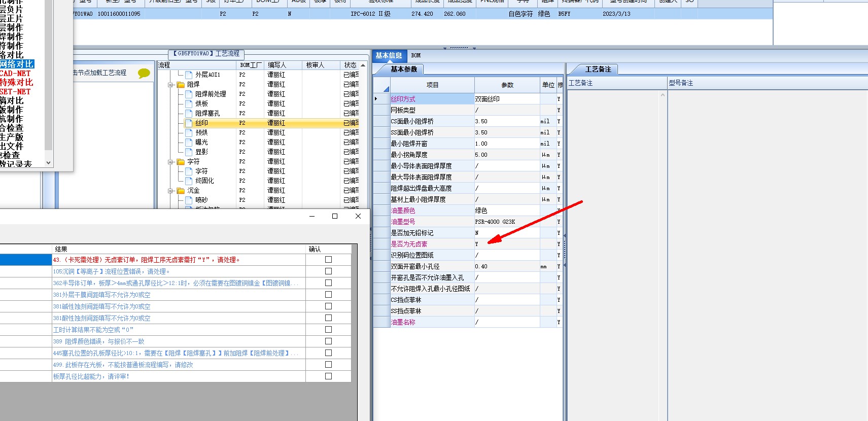Click the 参数 column header
The width and height of the screenshot is (868, 421).
507,85
